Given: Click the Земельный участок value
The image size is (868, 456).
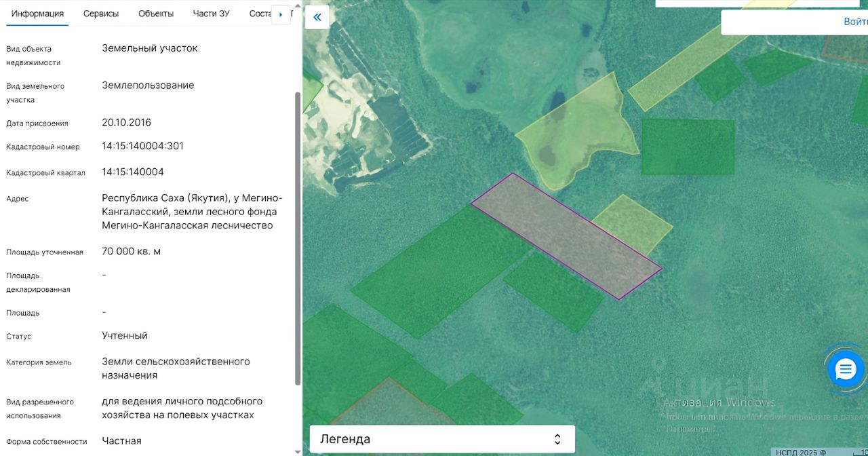Looking at the screenshot, I should 150,48.
